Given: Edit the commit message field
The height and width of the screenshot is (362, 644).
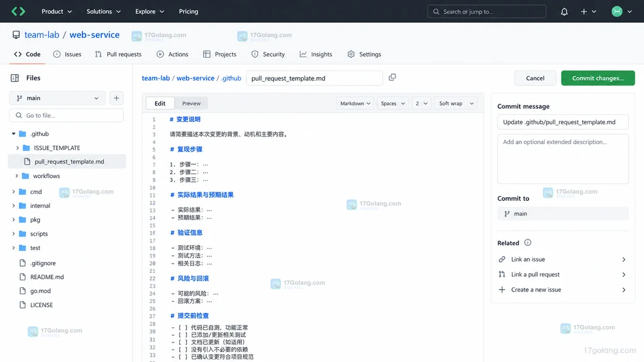Looking at the screenshot, I should pyautogui.click(x=563, y=122).
